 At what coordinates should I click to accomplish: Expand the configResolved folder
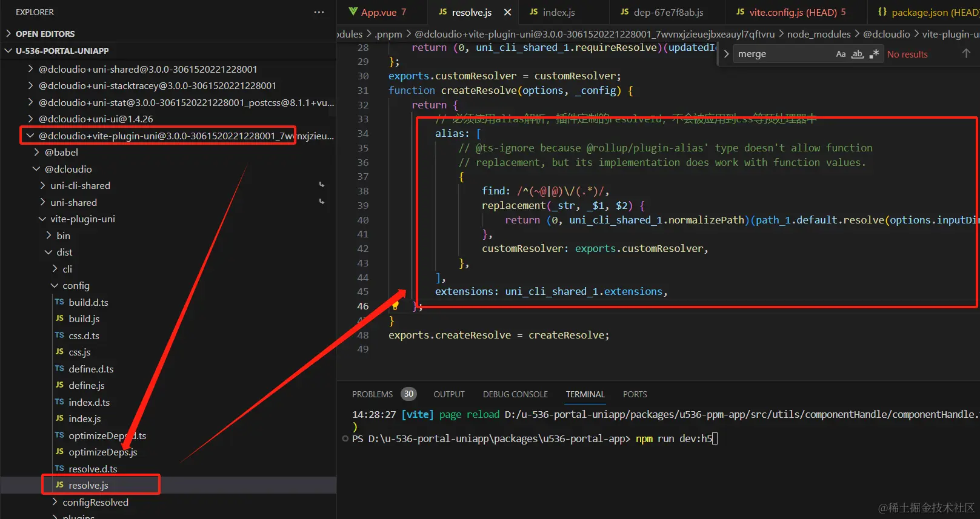55,502
